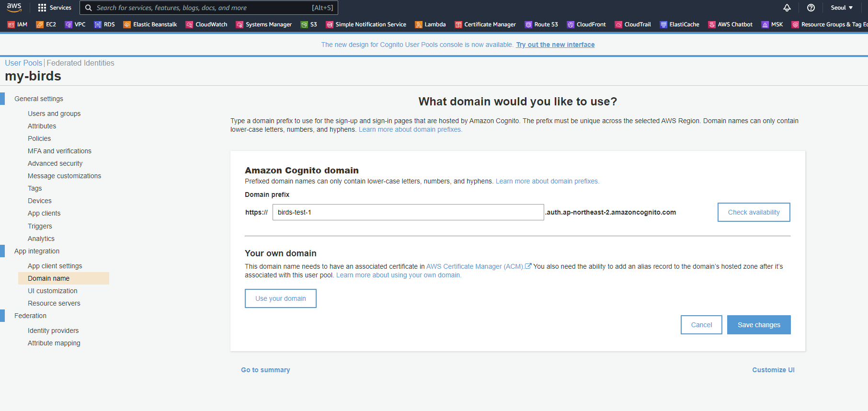This screenshot has height=411, width=868.
Task: Open RDS service shortcut
Action: point(104,24)
